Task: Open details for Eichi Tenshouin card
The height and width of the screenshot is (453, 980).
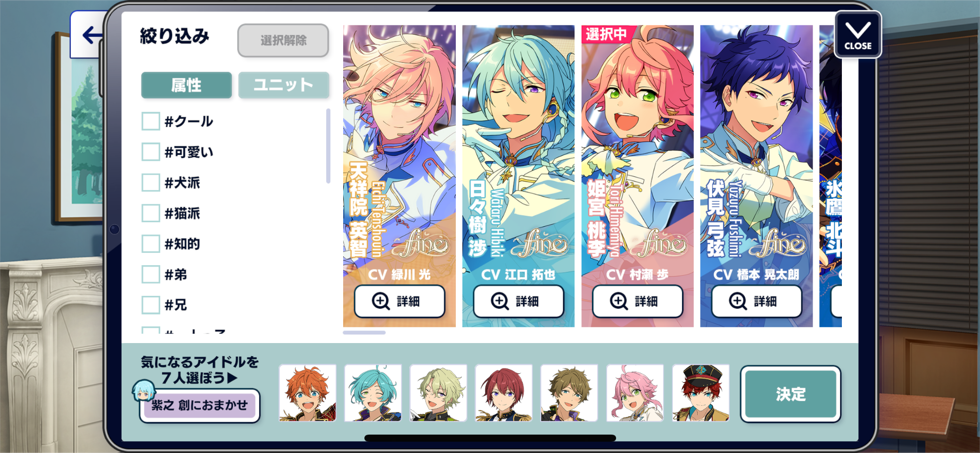Action: pyautogui.click(x=399, y=301)
